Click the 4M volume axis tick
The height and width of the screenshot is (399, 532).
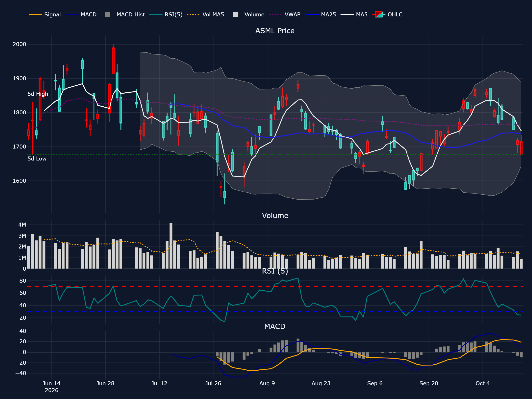22,225
